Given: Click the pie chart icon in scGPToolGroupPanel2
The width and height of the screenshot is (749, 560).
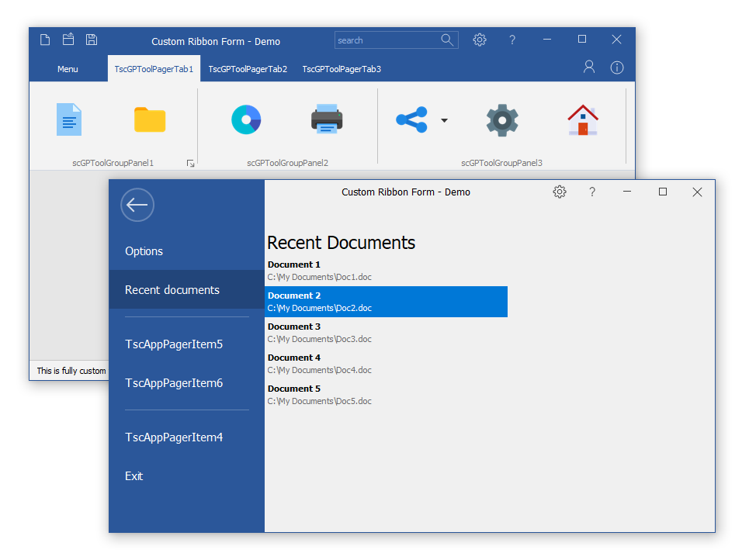Looking at the screenshot, I should tap(246, 119).
